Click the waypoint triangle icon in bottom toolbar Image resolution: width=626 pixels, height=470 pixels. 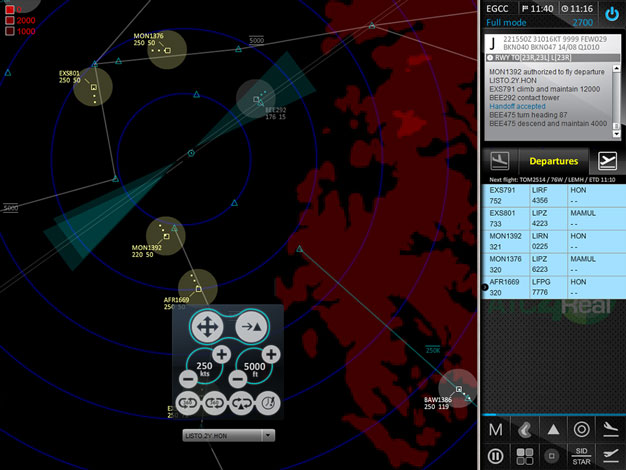[x=552, y=429]
